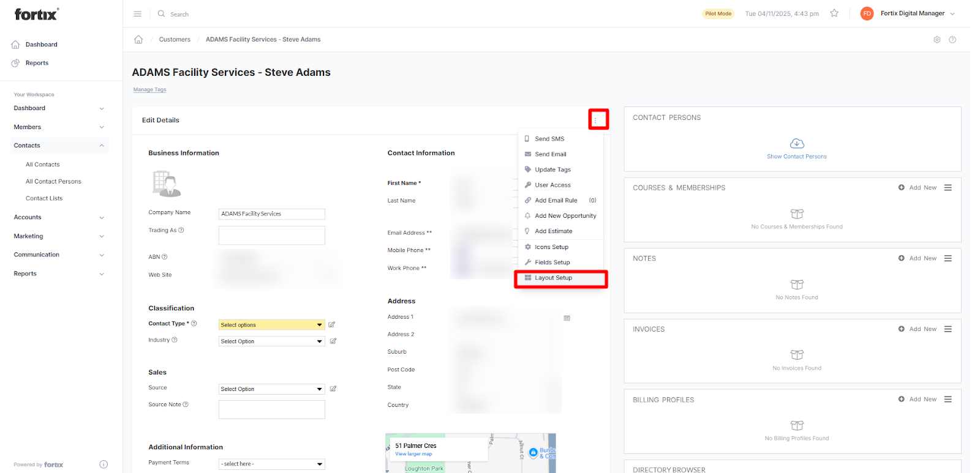Select Add New Opportunity menu item
The image size is (980, 473).
tap(565, 216)
